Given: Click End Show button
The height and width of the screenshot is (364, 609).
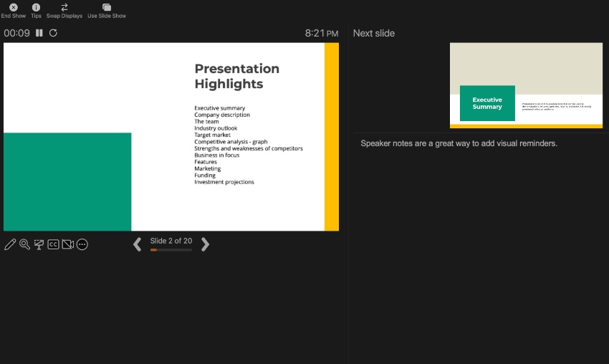Looking at the screenshot, I should 13,11.
